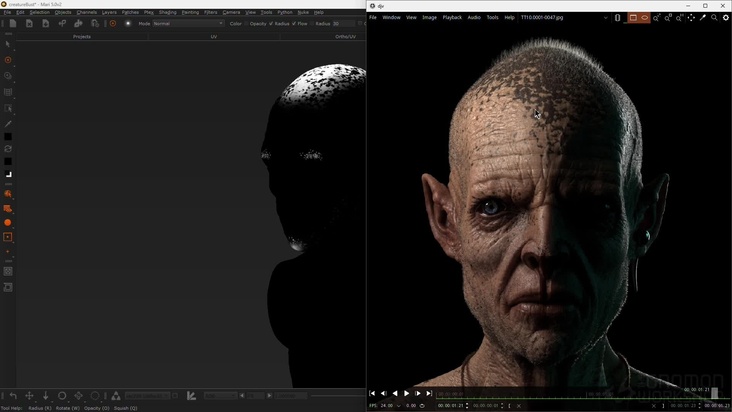The width and height of the screenshot is (732, 412).
Task: Jump to last frame in djv
Action: (x=429, y=393)
